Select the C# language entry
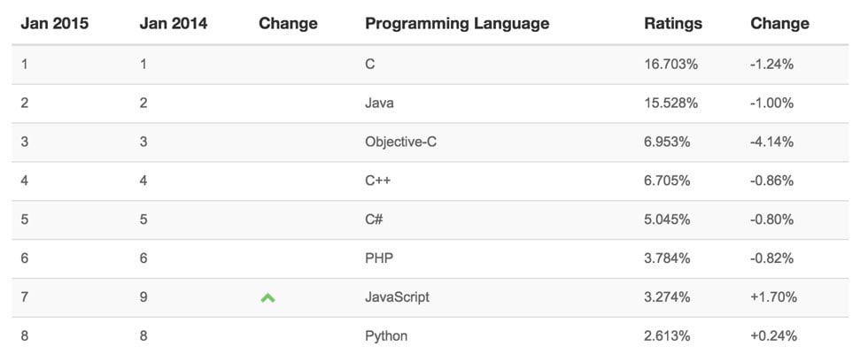 click(374, 219)
